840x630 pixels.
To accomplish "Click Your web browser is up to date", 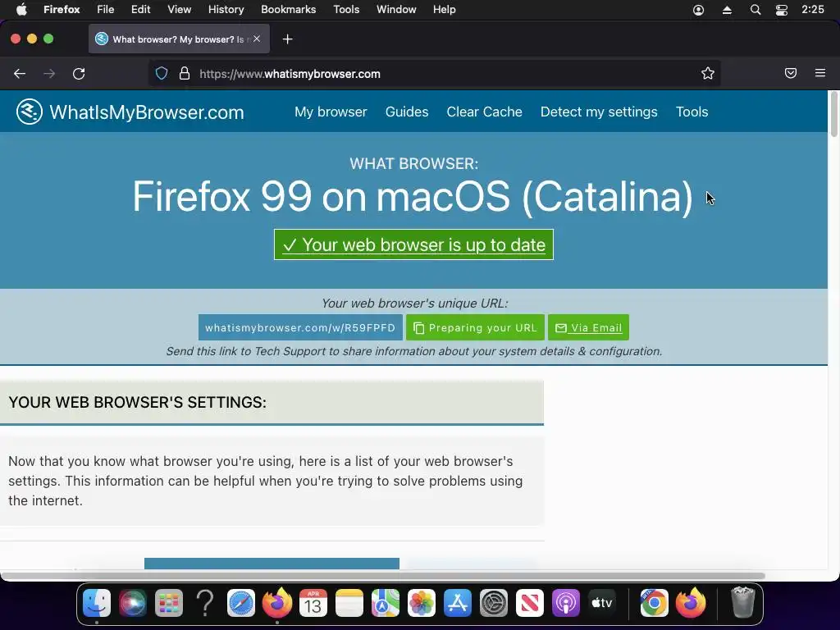I will 413,244.
